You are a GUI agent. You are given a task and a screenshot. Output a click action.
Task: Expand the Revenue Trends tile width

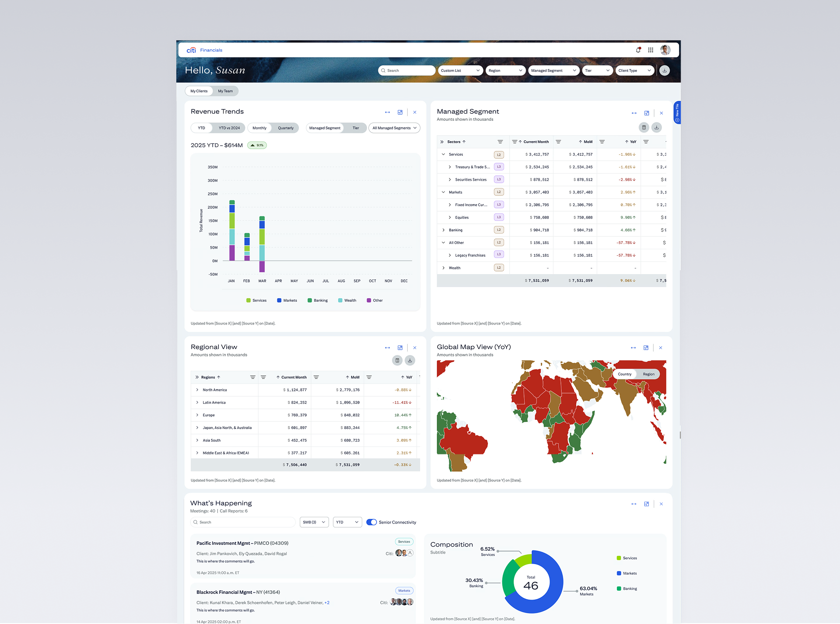(x=387, y=112)
